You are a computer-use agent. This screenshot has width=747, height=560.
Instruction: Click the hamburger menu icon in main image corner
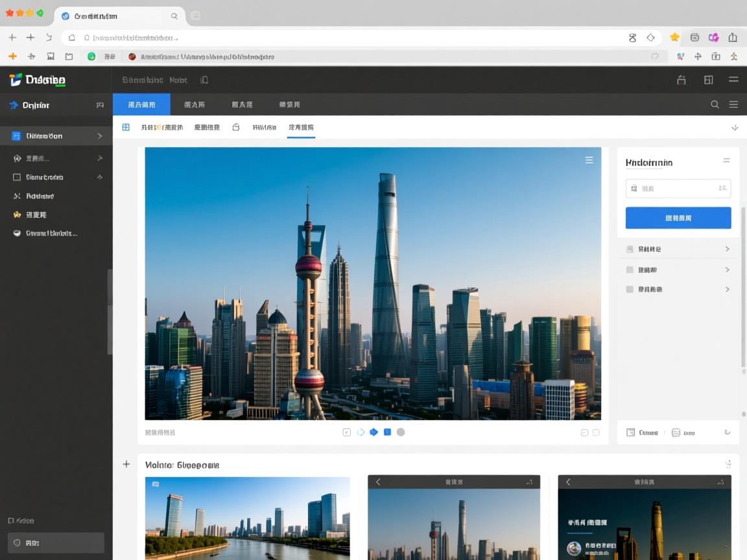tap(589, 160)
